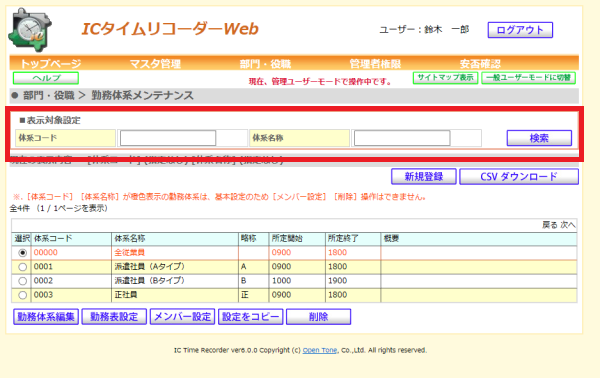Click the user name 鈴木 一郎

[447, 30]
